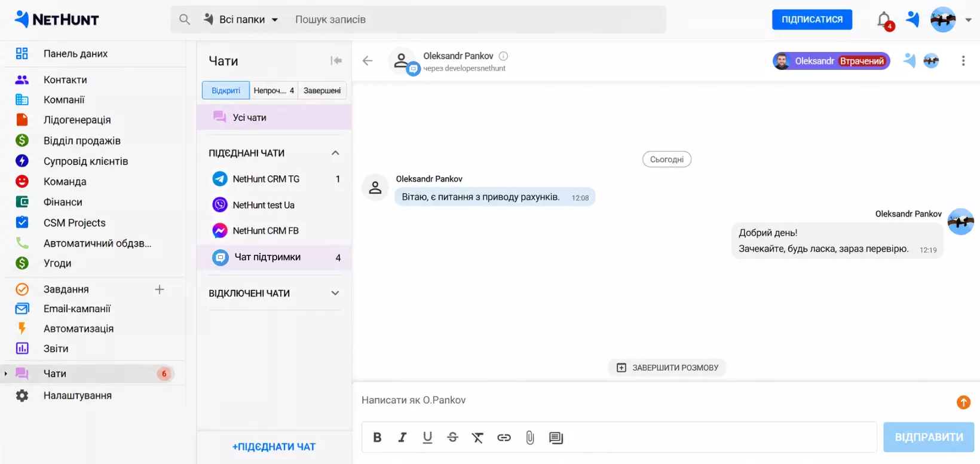This screenshot has width=980, height=464.
Task: Open the Всі папки folder dropdown
Action: coord(241,20)
